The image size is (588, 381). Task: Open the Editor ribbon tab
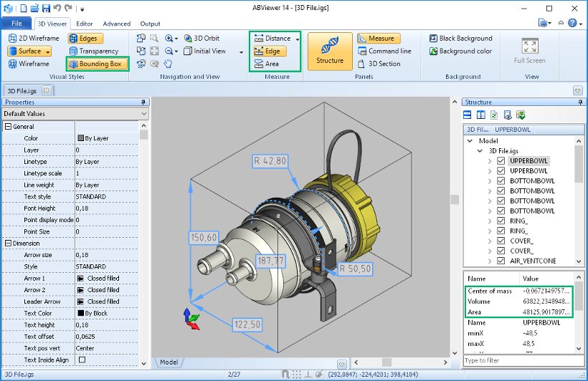84,24
